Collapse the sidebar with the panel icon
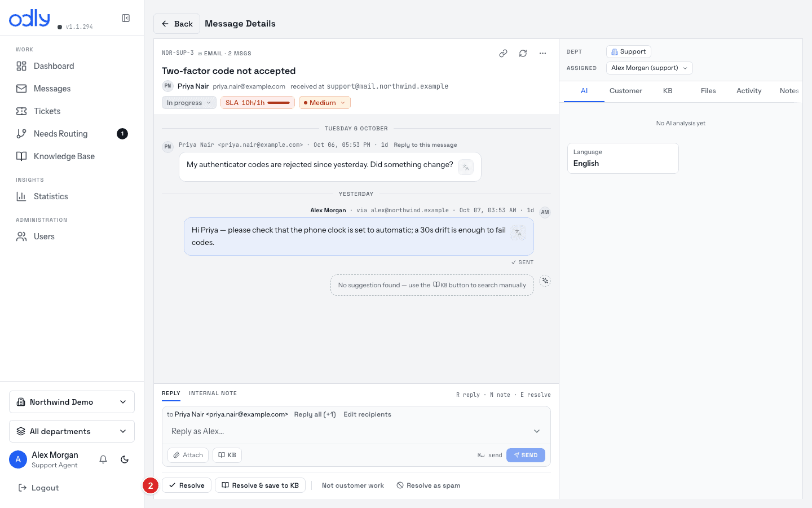This screenshot has width=812, height=508. pyautogui.click(x=126, y=18)
